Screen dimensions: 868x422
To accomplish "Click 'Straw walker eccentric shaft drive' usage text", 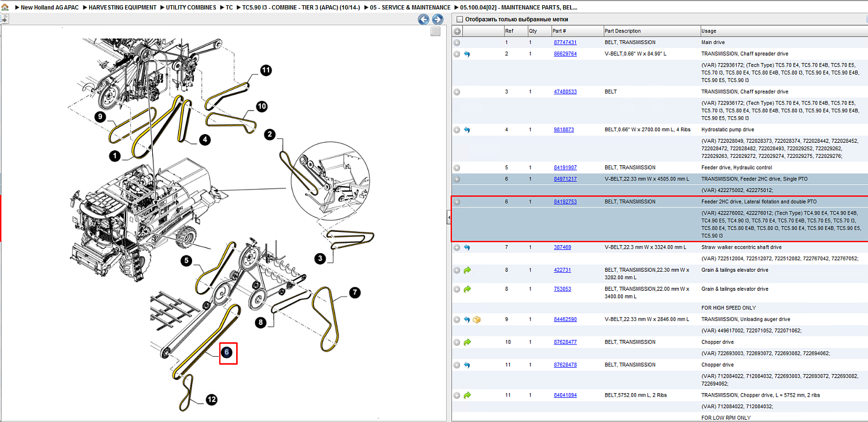I will [741, 247].
